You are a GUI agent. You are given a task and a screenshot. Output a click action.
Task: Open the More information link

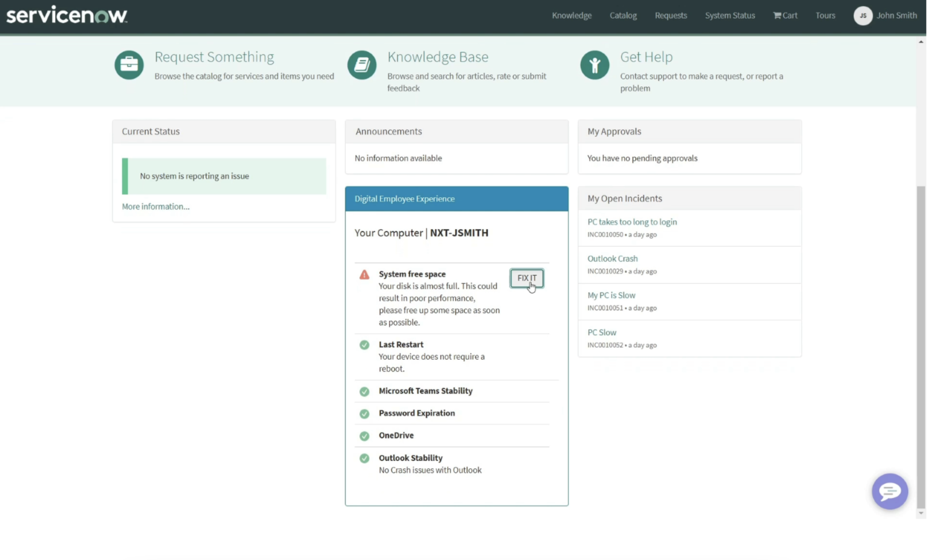156,207
